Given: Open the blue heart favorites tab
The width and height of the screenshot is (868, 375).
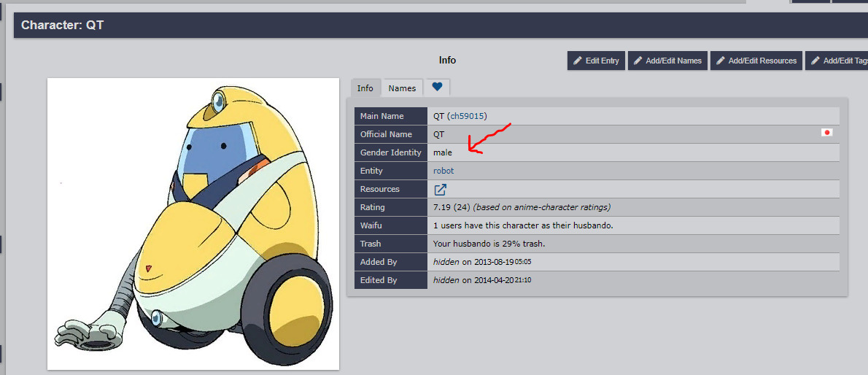Looking at the screenshot, I should click(437, 87).
